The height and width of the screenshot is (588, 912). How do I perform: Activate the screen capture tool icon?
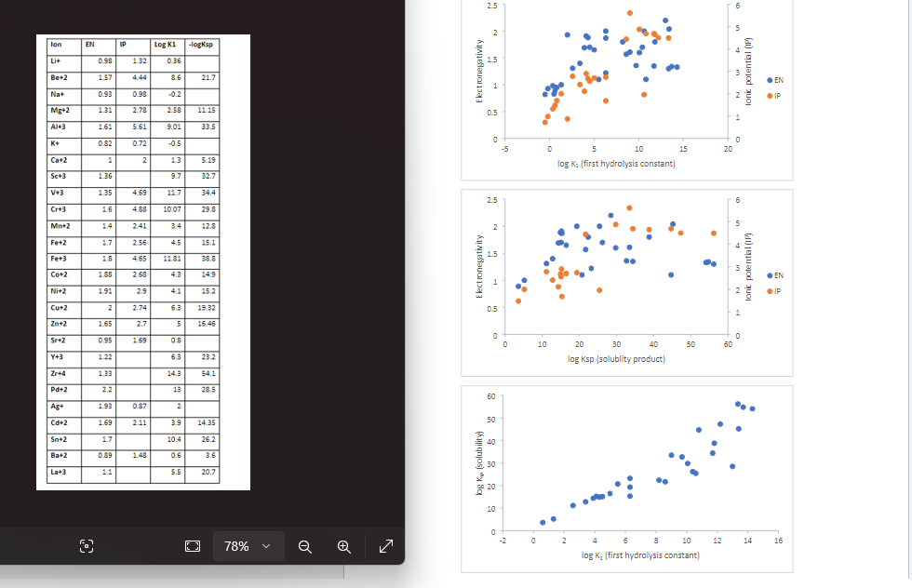(x=86, y=547)
